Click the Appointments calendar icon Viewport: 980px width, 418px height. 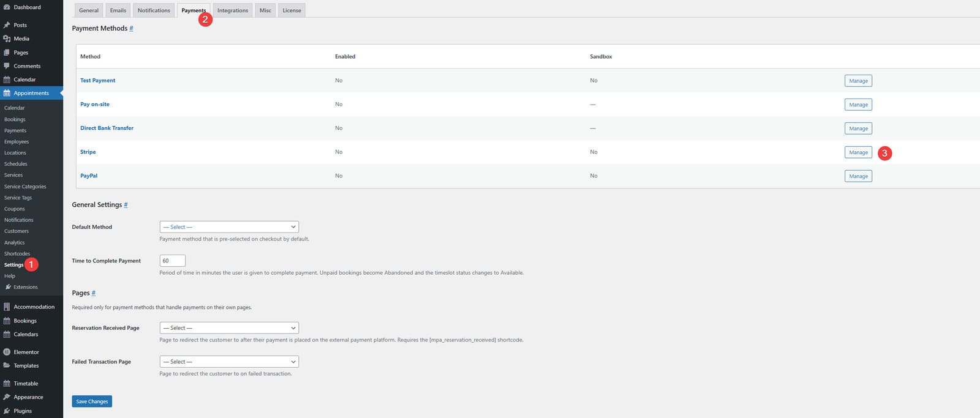[x=7, y=93]
